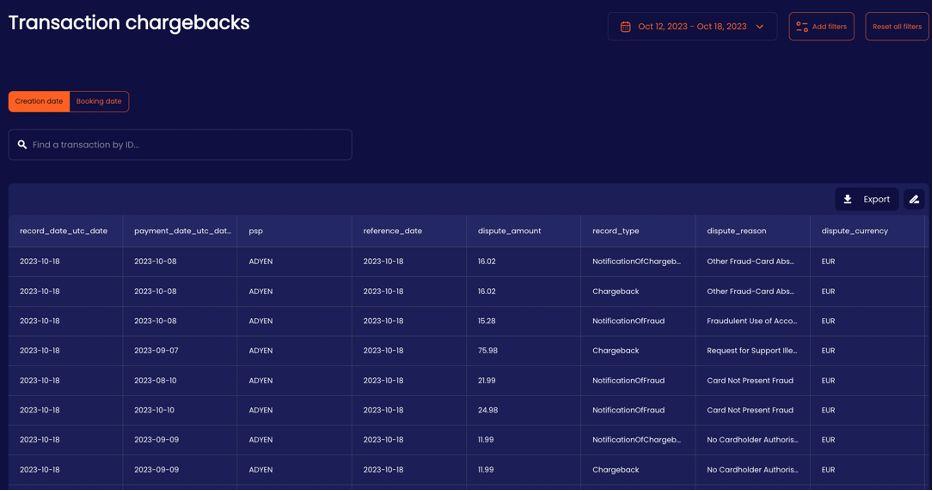This screenshot has height=491, width=933.
Task: Click Reset all filters
Action: point(897,27)
